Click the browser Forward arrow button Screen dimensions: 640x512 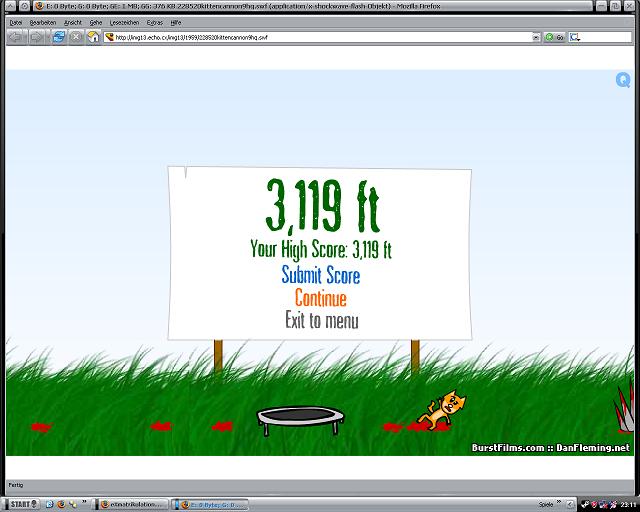[37, 37]
